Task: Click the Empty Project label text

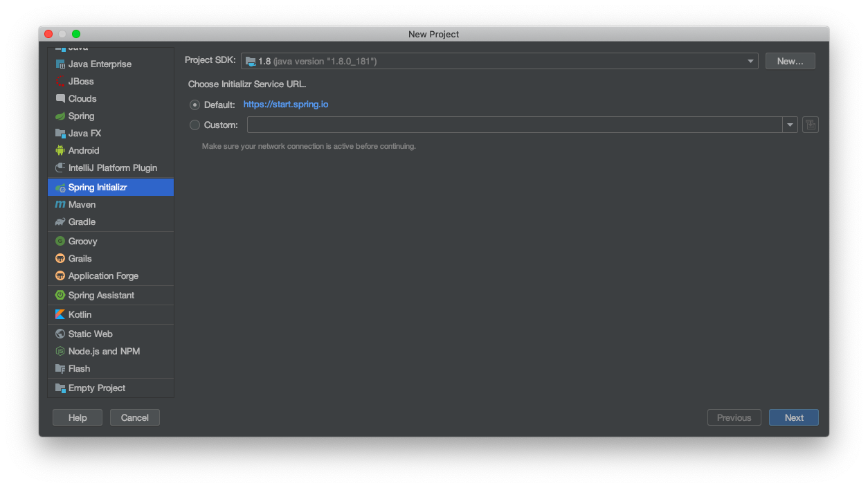Action: tap(97, 388)
